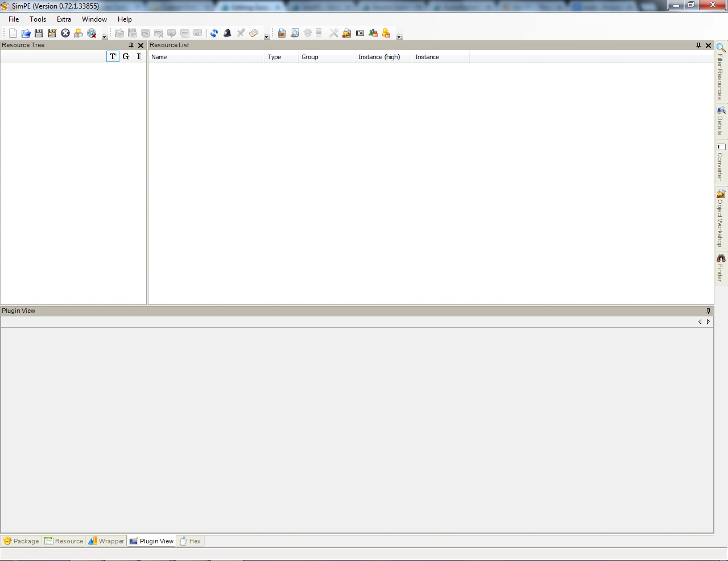The height and width of the screenshot is (561, 728).
Task: Toggle the G (group) view in Resource Tree
Action: point(126,56)
